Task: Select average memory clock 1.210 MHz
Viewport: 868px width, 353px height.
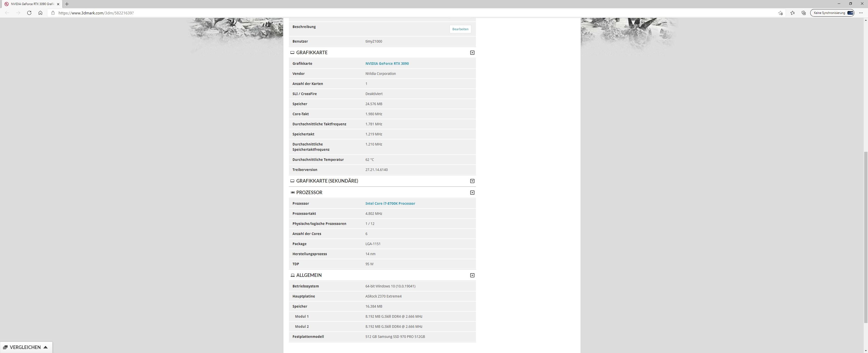Action: [374, 144]
